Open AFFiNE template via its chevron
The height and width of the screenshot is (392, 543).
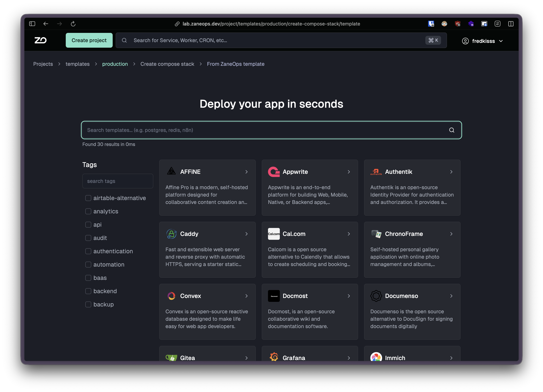click(246, 172)
